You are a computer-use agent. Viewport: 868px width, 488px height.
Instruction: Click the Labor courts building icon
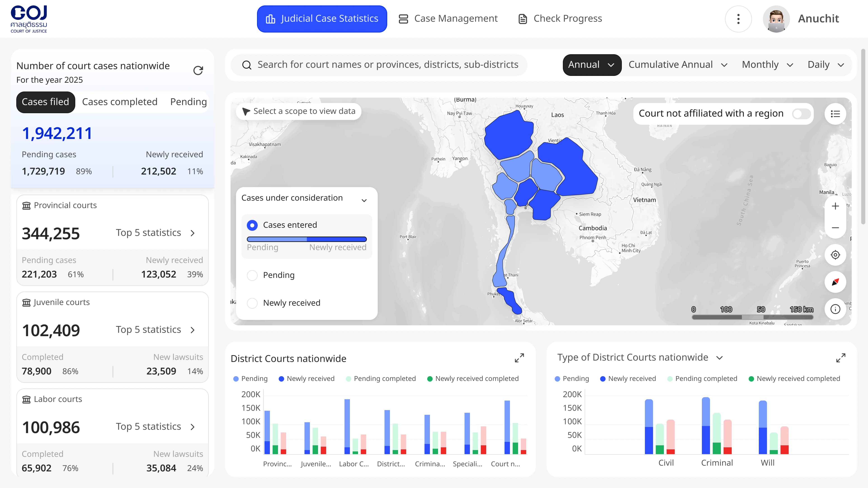26,399
